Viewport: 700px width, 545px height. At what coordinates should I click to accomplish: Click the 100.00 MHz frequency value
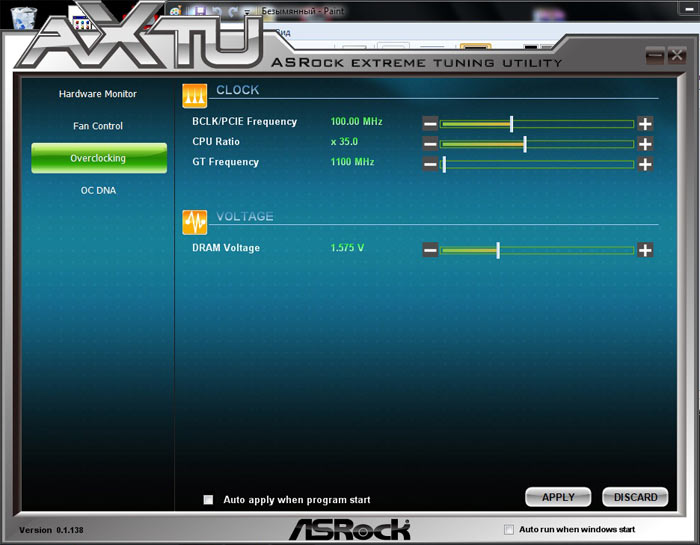tap(356, 121)
